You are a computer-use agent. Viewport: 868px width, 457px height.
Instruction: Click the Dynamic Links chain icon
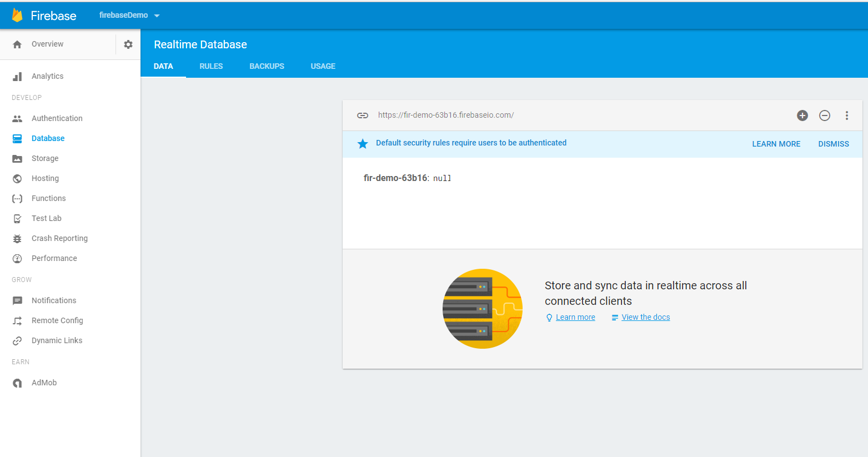[x=17, y=341]
